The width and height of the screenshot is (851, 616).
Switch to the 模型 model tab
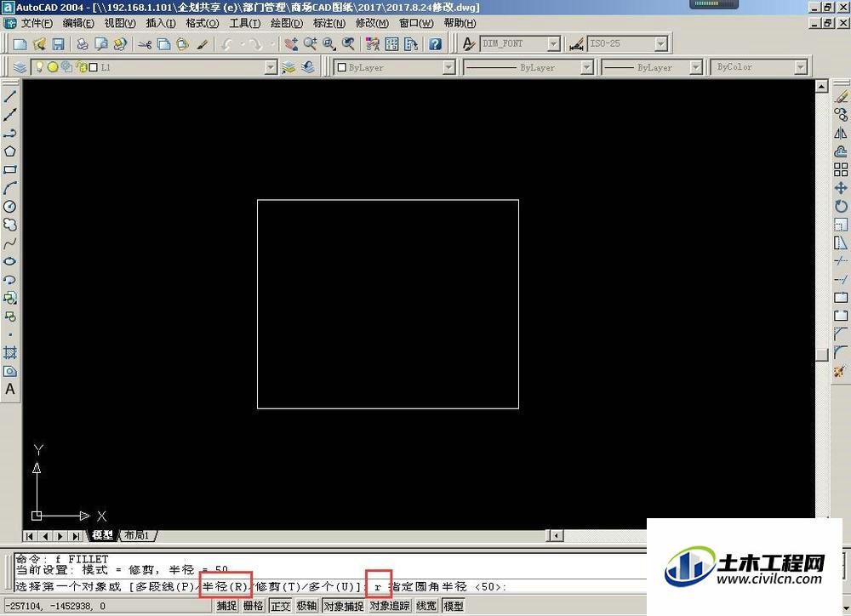point(103,536)
